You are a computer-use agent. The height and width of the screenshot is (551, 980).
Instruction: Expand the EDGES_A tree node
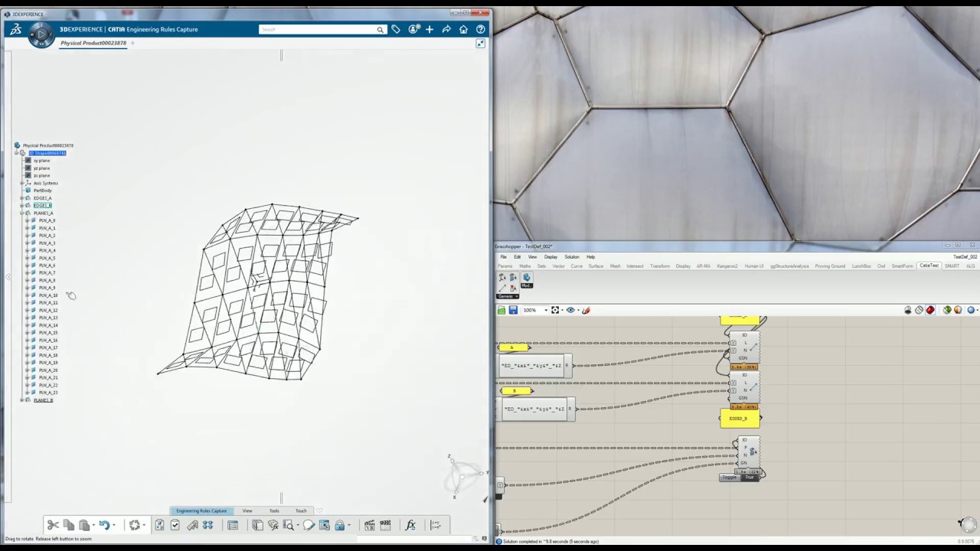[22, 198]
